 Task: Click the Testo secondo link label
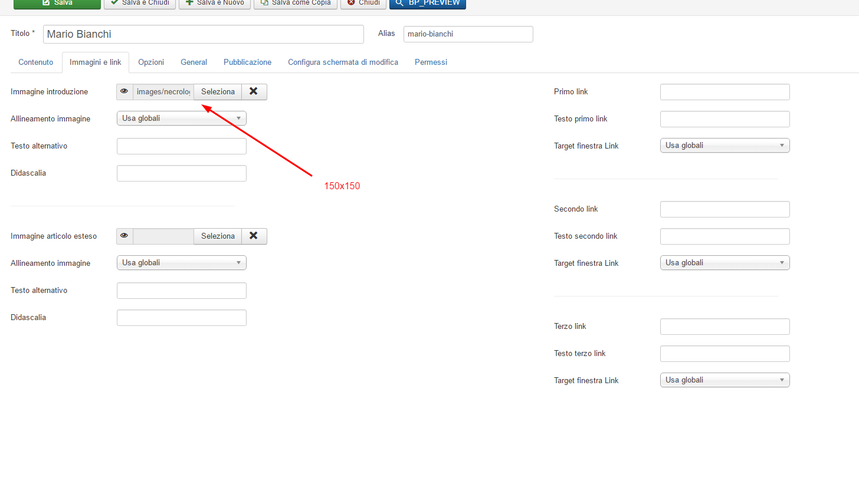tap(586, 236)
